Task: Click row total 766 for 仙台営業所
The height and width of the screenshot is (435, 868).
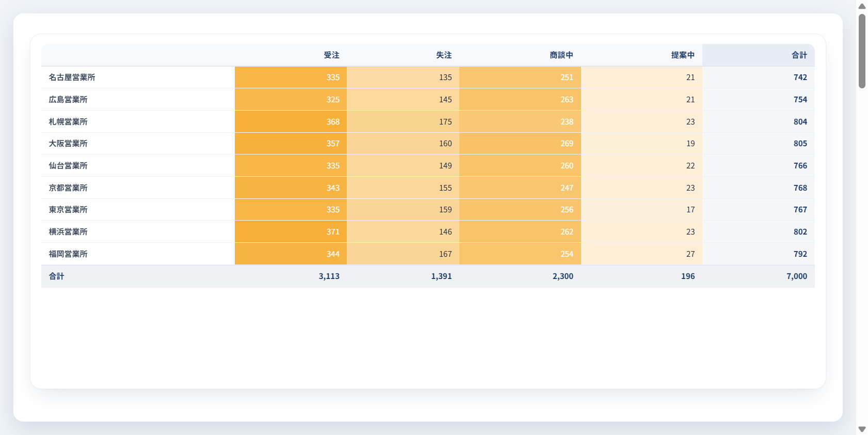Action: pos(759,166)
